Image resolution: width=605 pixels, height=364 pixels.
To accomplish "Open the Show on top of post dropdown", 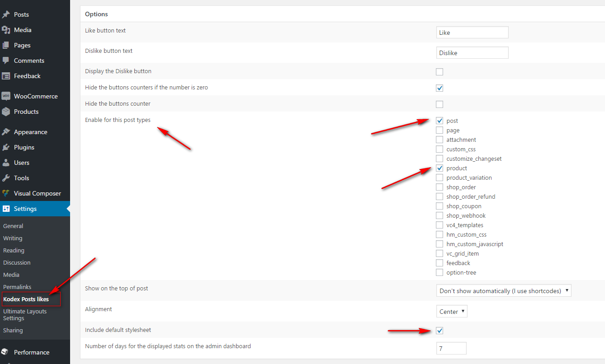I will point(504,291).
